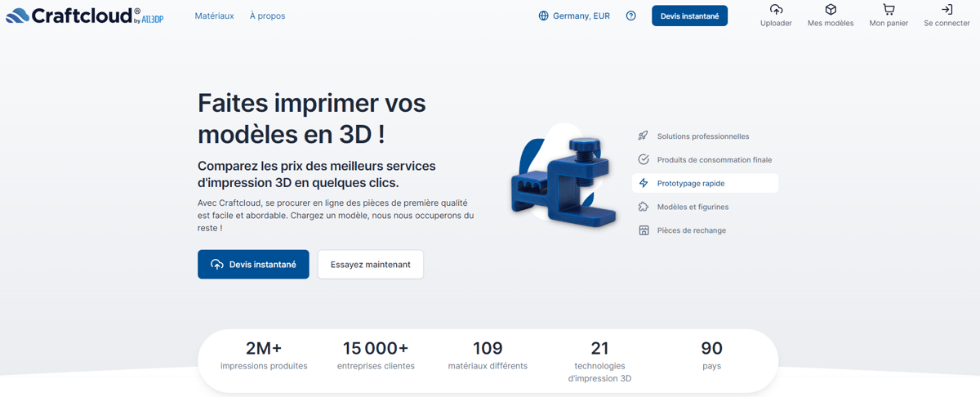Viewport: 980px width, 397px height.
Task: Click the upload icon in the hero button
Action: pyautogui.click(x=216, y=265)
